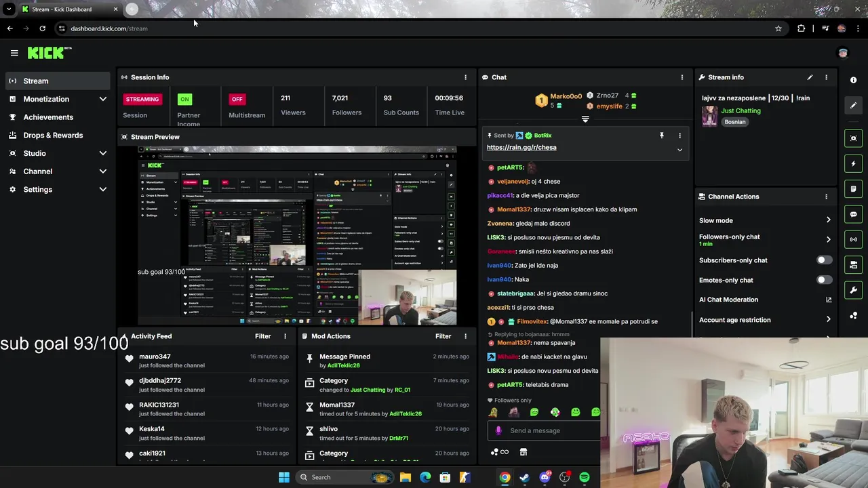The height and width of the screenshot is (488, 868).
Task: Toggle the chat bubble widget icon in sidebar
Action: click(x=853, y=214)
